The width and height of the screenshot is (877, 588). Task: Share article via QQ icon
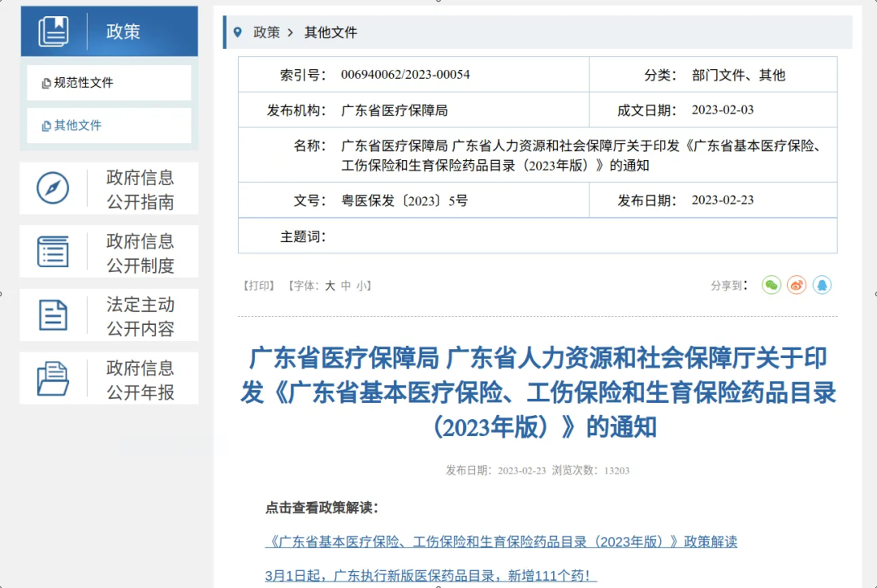(x=822, y=285)
